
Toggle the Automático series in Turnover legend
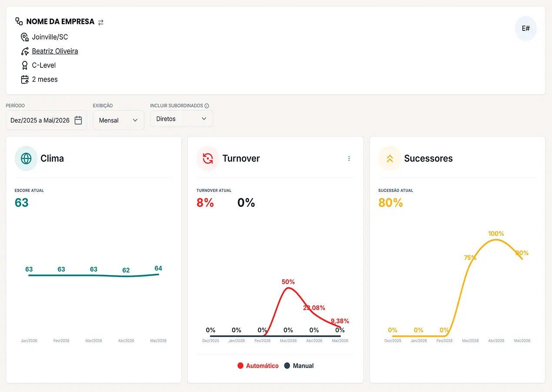click(258, 366)
